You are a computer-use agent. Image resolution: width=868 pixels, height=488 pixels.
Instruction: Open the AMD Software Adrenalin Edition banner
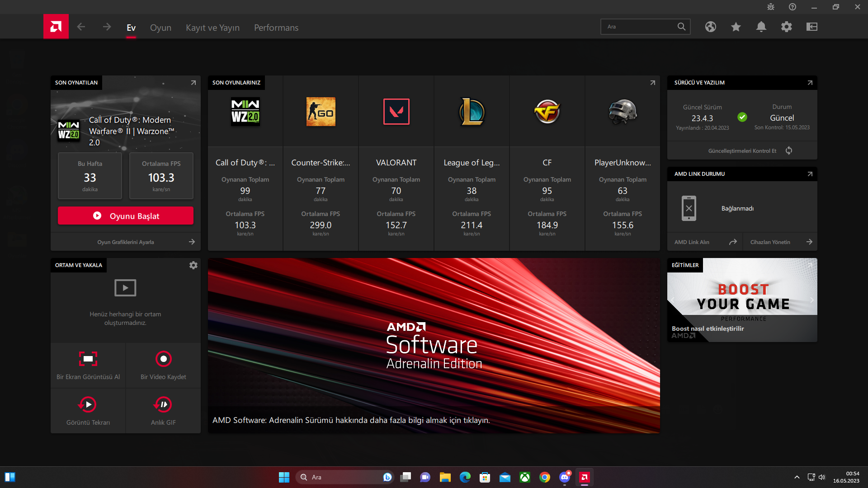click(x=434, y=346)
